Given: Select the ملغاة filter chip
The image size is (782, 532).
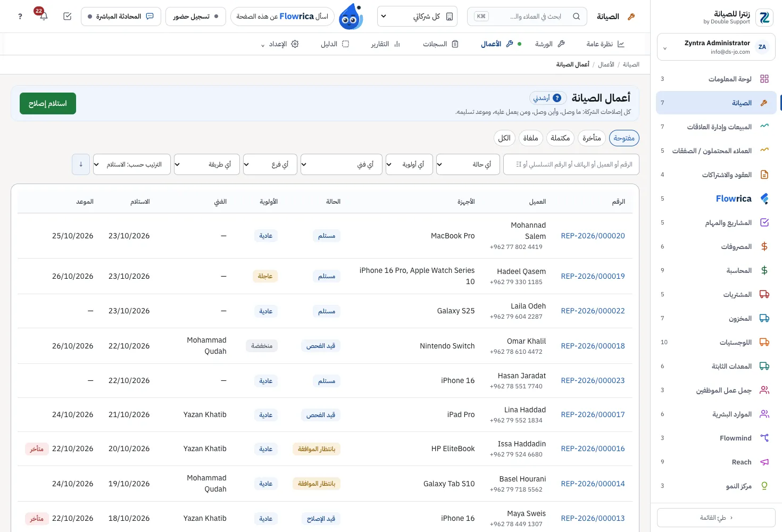Looking at the screenshot, I should [530, 138].
